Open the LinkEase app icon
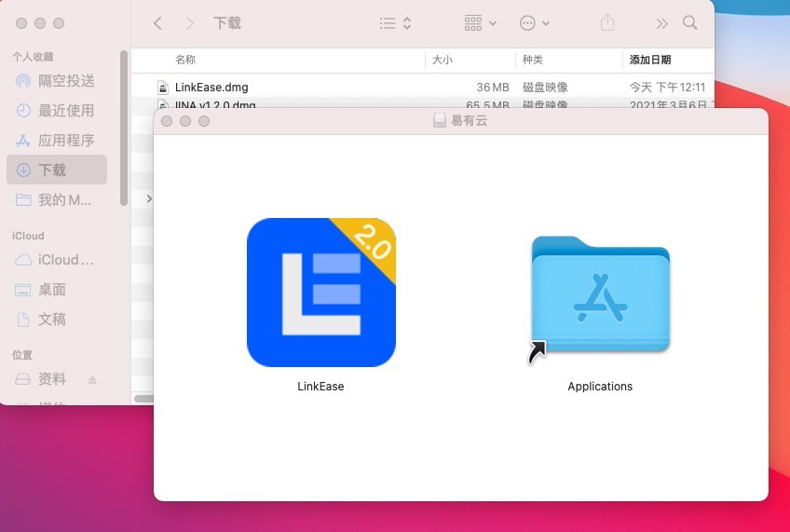The width and height of the screenshot is (790, 532). click(321, 293)
